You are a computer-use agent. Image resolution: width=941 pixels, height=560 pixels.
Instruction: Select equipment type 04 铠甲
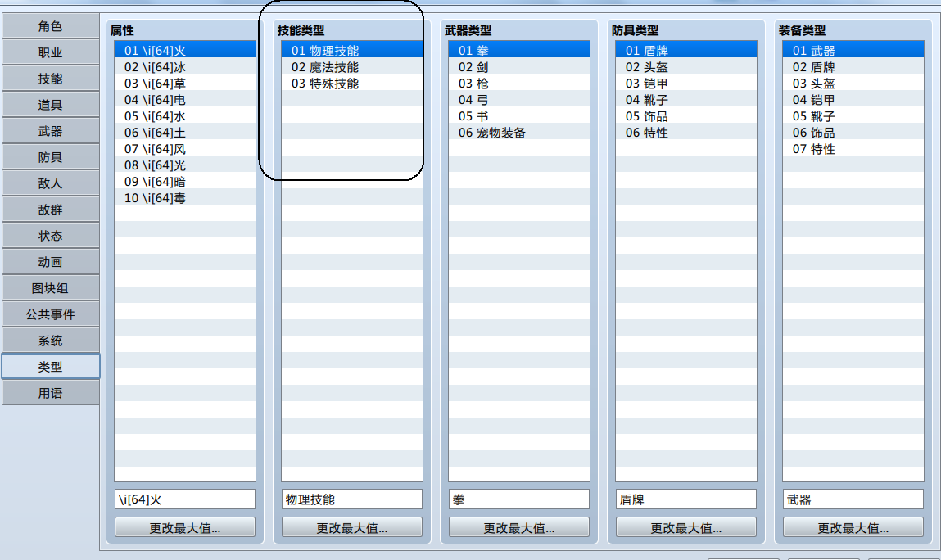[x=853, y=100]
